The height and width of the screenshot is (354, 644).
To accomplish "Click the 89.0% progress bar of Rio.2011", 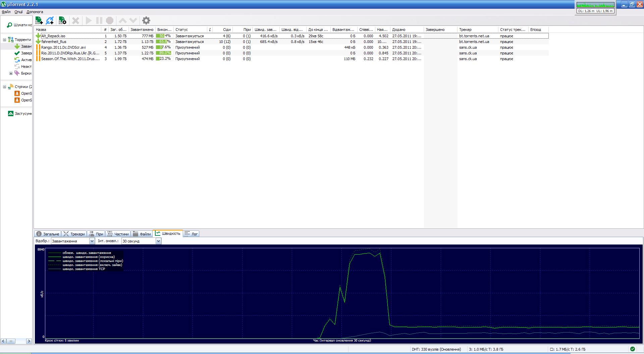I will point(164,53).
